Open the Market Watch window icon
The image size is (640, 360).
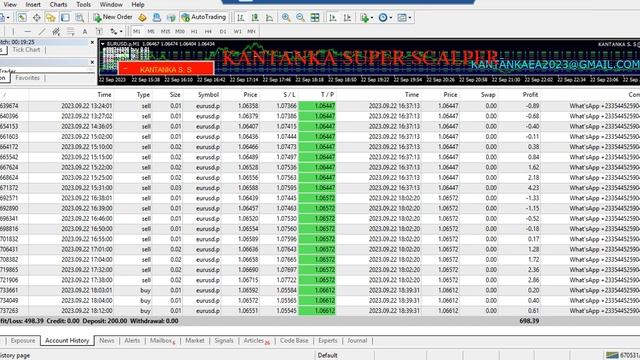22,17
